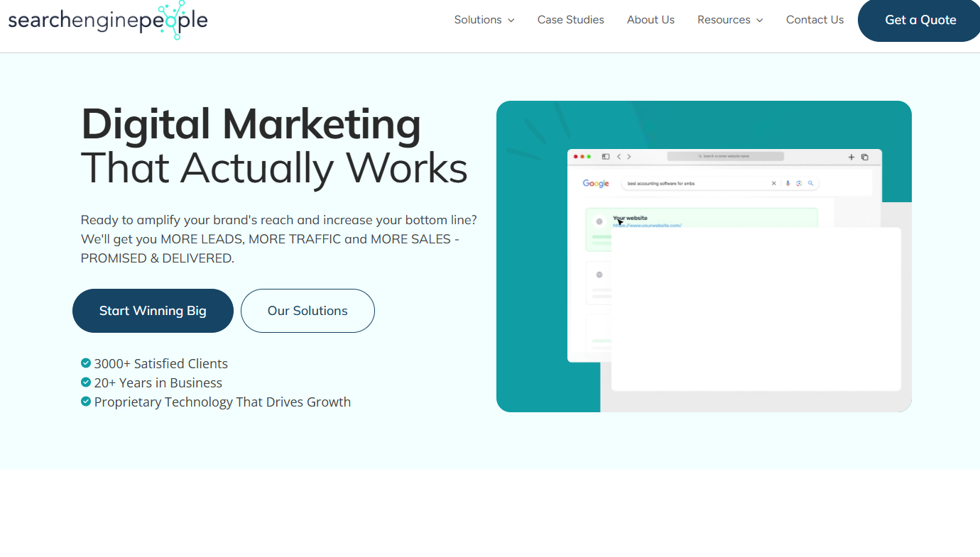Click the tab overview icon beside the plus

tap(865, 157)
